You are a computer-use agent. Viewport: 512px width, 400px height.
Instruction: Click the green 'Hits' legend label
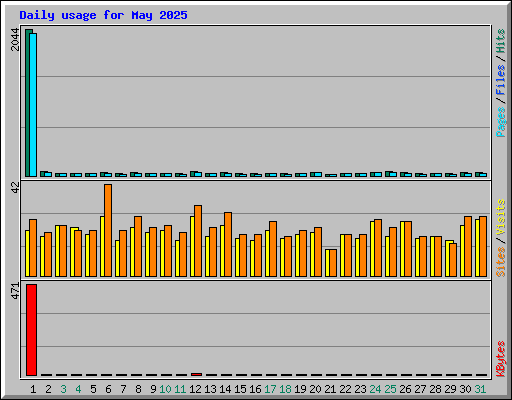point(501,41)
